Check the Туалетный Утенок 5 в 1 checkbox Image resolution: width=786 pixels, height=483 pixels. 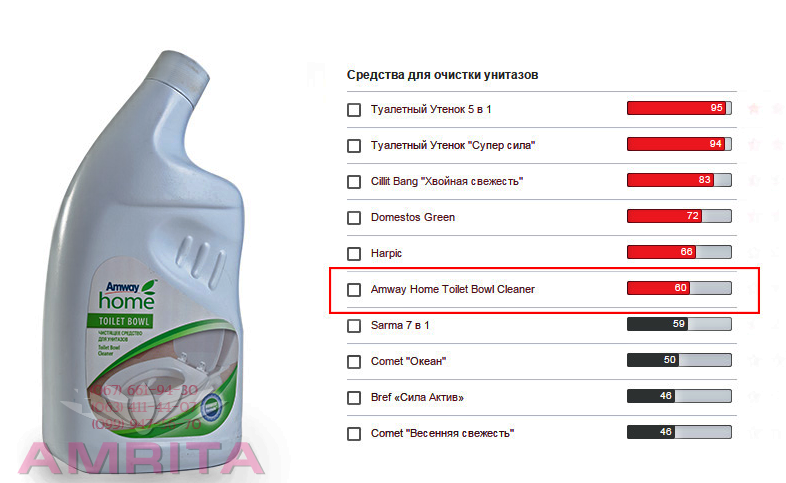pos(354,109)
